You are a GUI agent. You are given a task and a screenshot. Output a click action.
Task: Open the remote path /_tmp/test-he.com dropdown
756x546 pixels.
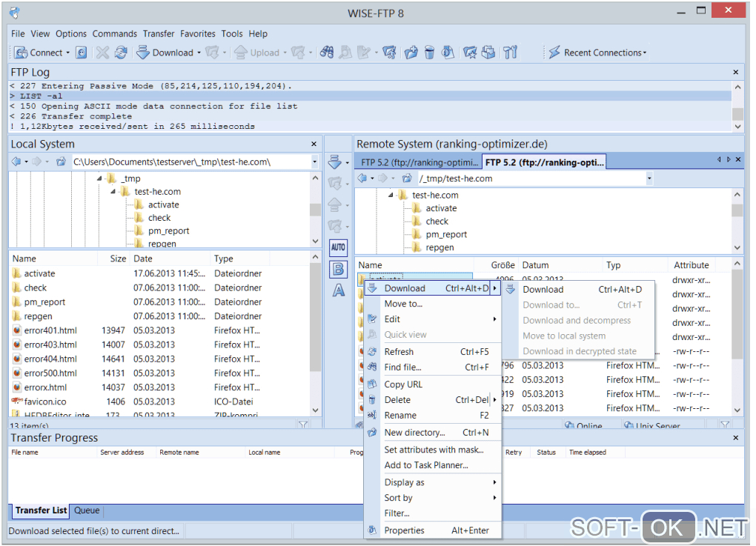click(649, 179)
